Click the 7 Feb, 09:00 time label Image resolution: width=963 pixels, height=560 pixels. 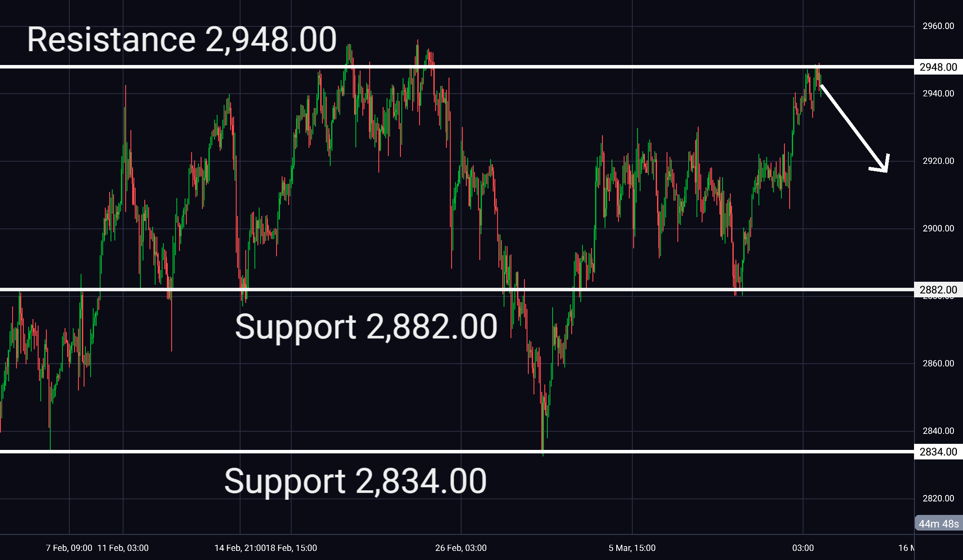(69, 548)
